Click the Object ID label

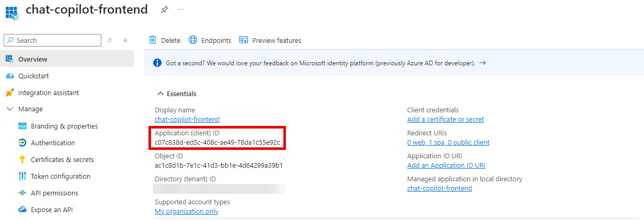[169, 156]
